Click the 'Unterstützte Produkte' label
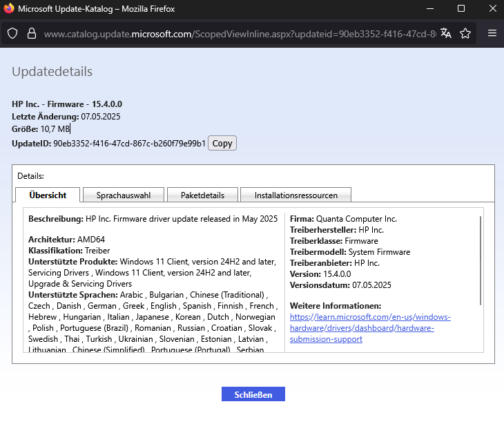 [73, 262]
